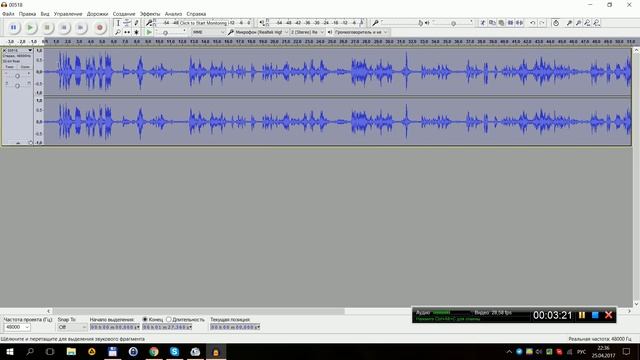Click the Redo arrow icon
640x360 pixels.
[x=542, y=23]
